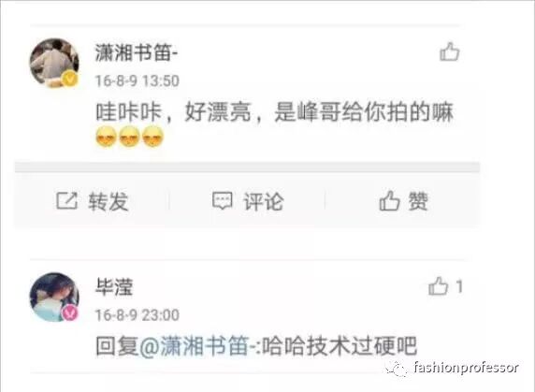Click the pink V badge on 毕滢's avatar
Viewport: 535px width, 392px height.
[x=70, y=312]
